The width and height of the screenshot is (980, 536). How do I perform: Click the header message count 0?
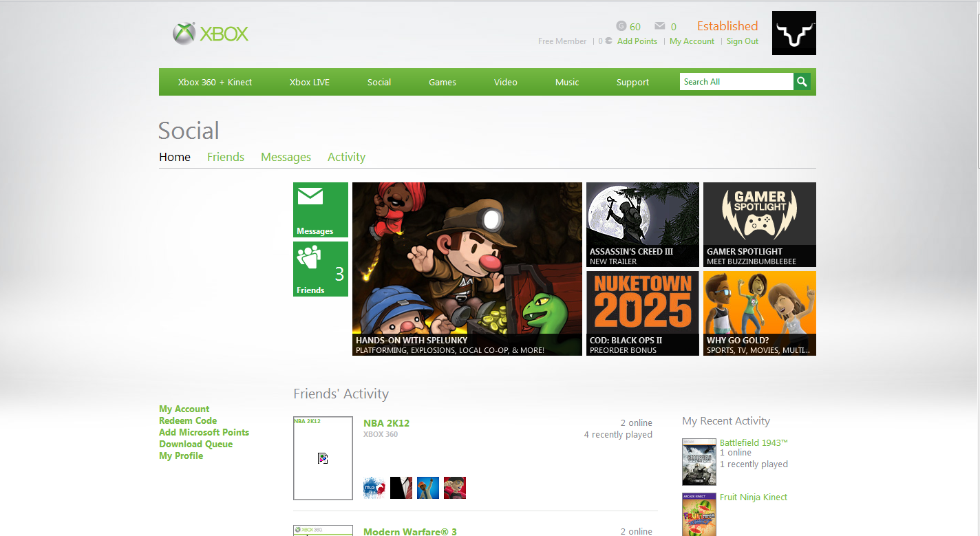674,27
